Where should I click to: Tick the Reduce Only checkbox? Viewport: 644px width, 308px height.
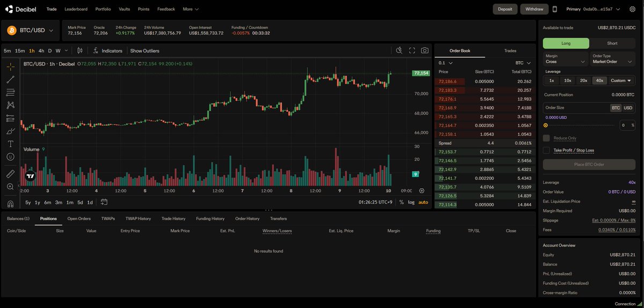click(x=546, y=138)
